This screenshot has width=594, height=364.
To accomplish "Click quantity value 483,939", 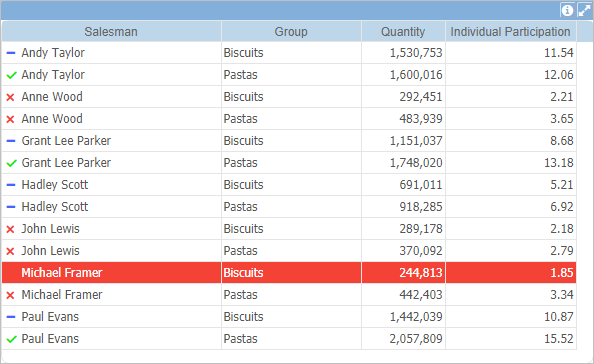I will (x=421, y=119).
